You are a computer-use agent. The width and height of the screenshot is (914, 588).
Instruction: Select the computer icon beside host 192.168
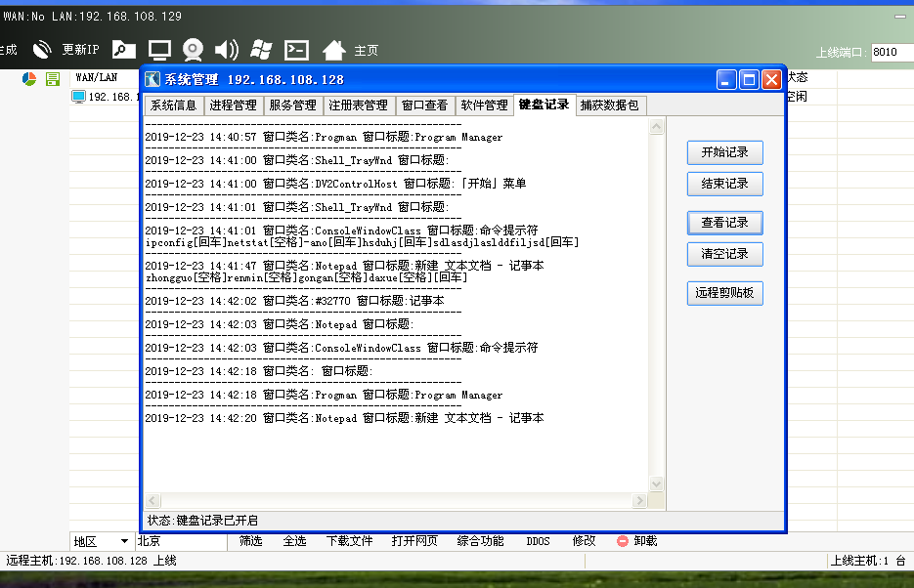click(x=79, y=97)
